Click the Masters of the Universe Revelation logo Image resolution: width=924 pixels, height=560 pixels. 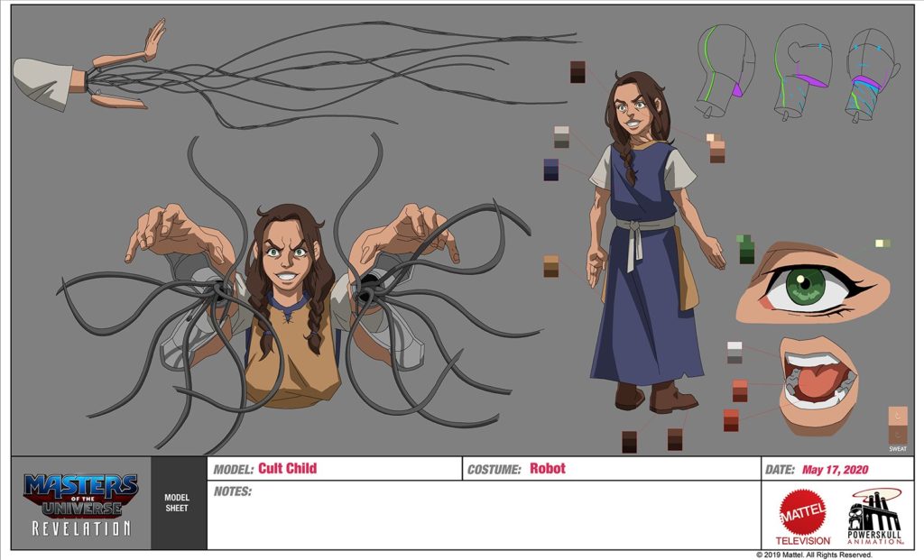coord(80,504)
